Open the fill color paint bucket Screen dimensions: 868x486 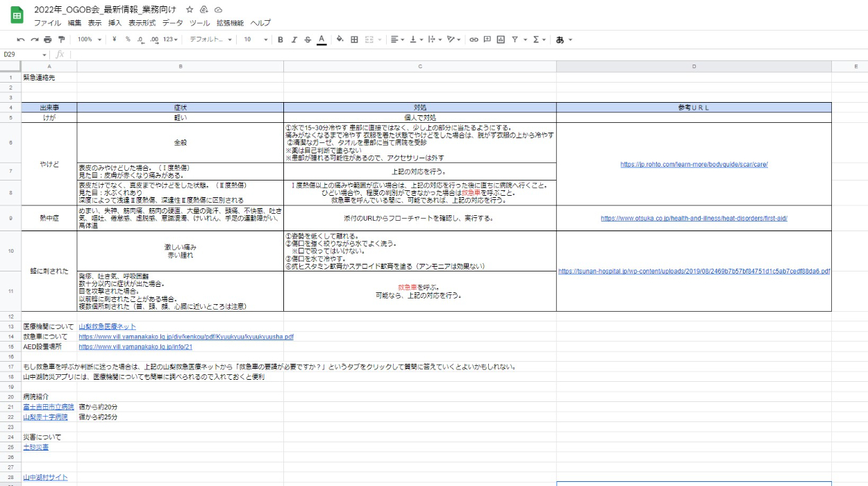pos(340,40)
